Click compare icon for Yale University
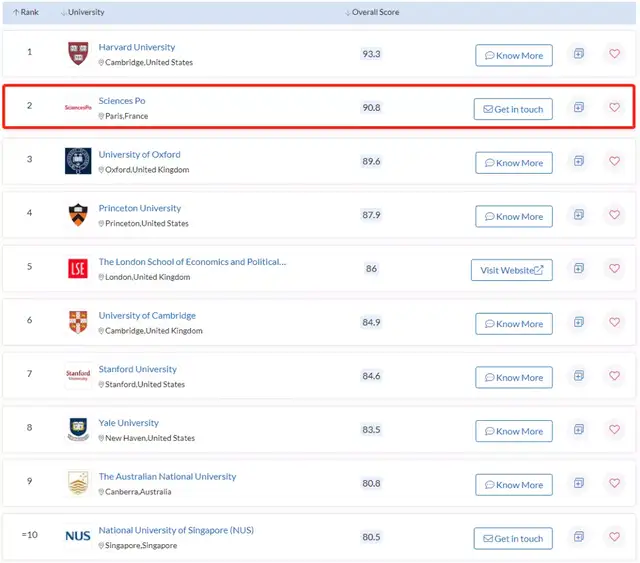Image resolution: width=640 pixels, height=563 pixels. click(578, 430)
